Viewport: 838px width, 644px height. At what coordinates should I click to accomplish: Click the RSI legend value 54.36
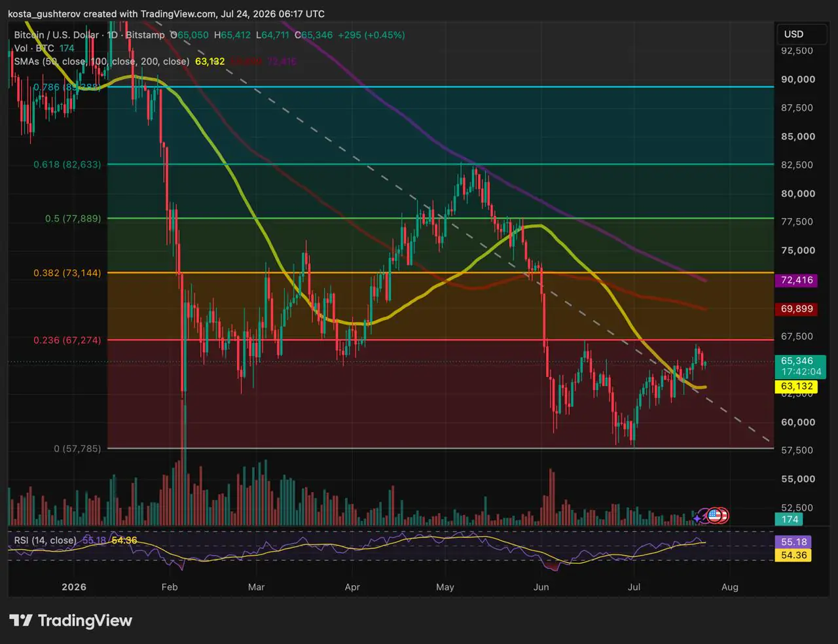(x=124, y=540)
